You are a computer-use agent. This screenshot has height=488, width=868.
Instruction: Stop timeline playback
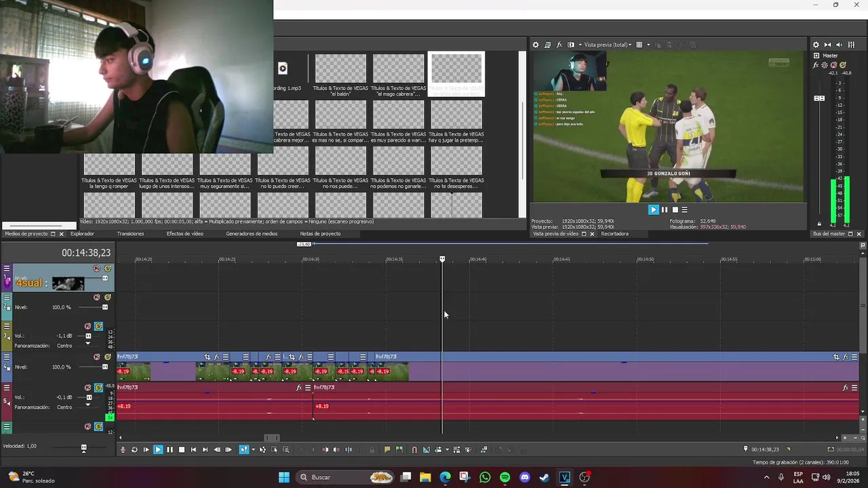tap(182, 449)
